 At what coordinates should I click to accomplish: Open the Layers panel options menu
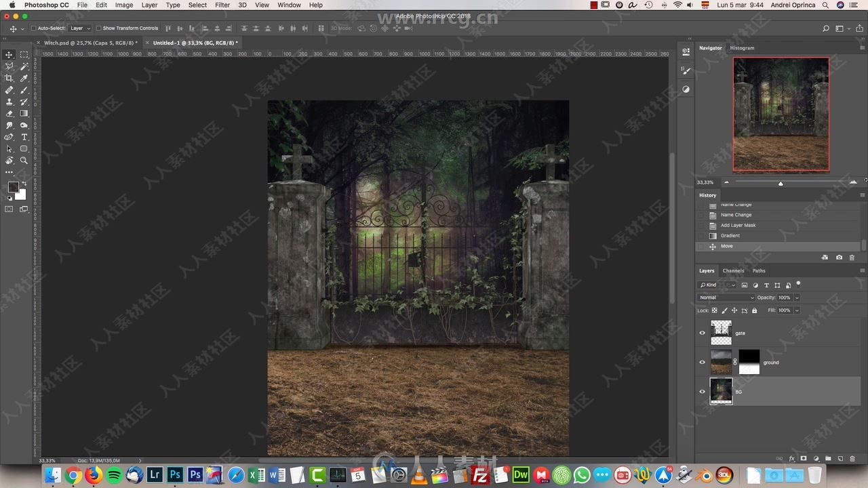862,270
